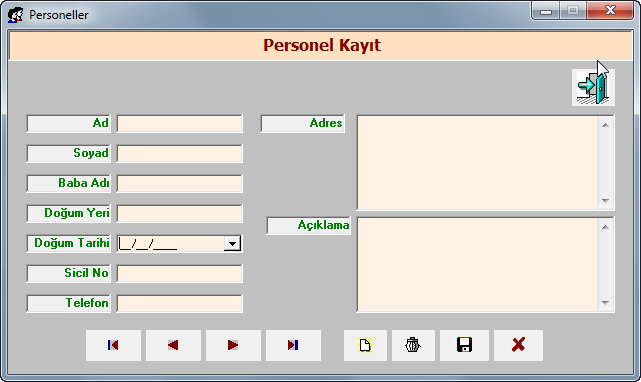Focus the Soyad text field
Viewport: 641px width, 382px height.
[179, 153]
